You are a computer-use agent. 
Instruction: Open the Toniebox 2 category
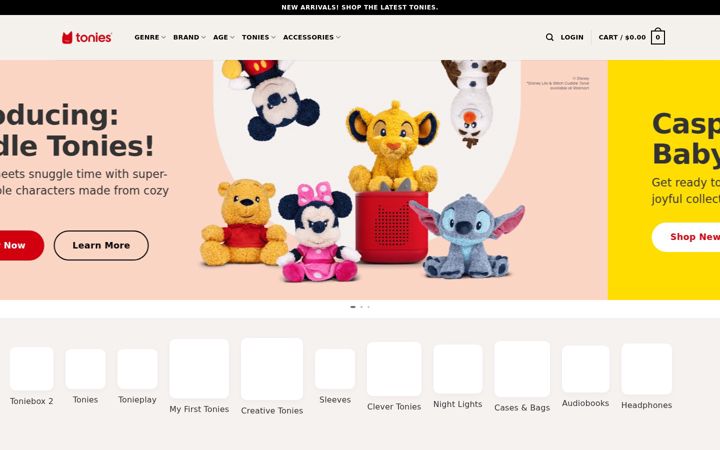[32, 377]
